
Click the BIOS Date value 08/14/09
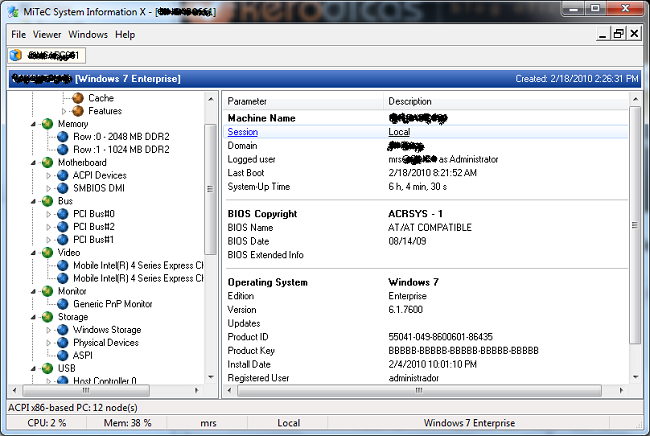coord(407,241)
